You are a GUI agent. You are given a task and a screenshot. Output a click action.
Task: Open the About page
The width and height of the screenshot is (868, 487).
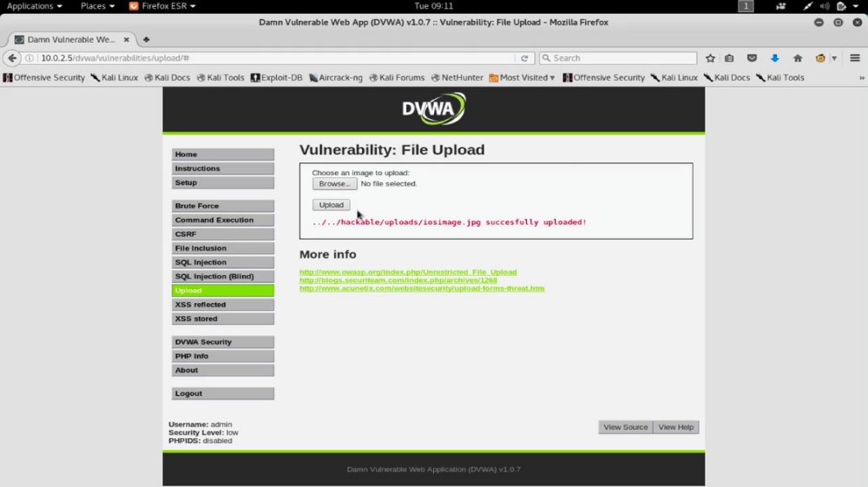(x=222, y=370)
